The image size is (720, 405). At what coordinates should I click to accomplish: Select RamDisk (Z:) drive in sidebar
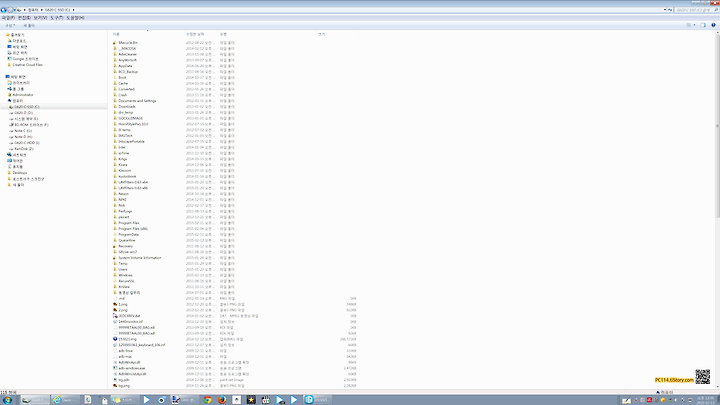23,149
